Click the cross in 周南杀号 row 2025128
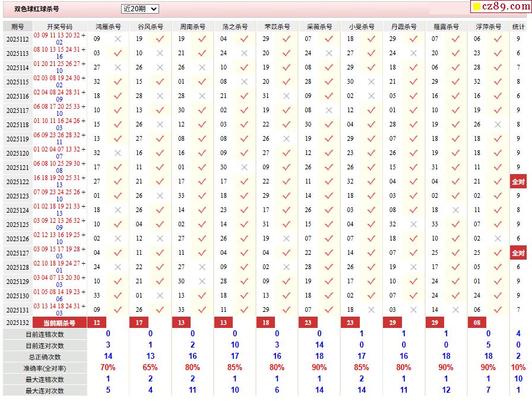Screen dimensions: 532x401 tap(202, 267)
